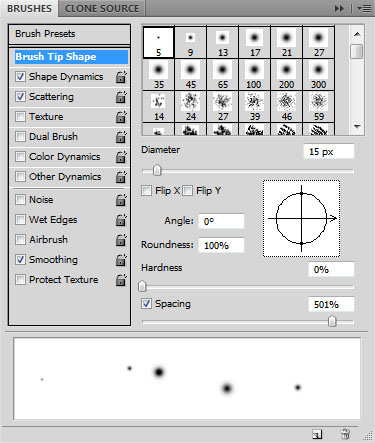
Task: Click the Angle 0° input field
Action: click(221, 221)
